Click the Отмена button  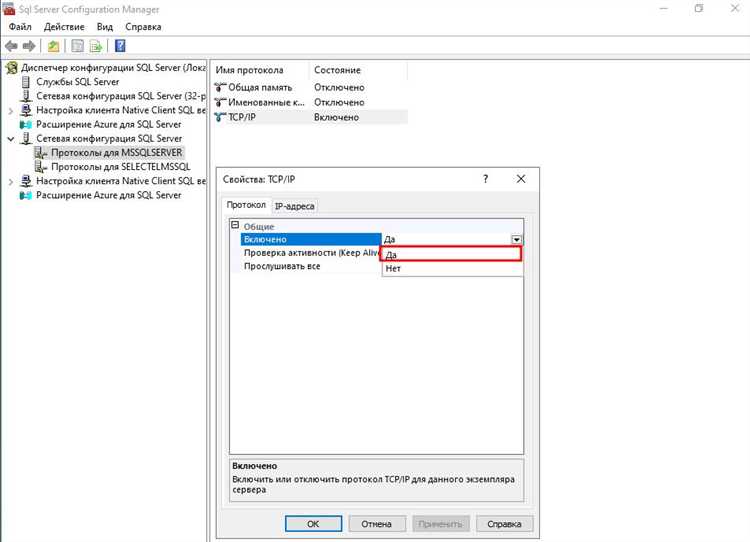click(x=376, y=524)
